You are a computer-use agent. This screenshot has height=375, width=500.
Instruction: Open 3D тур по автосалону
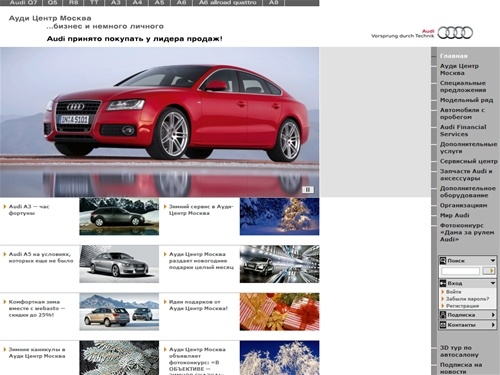[x=459, y=351]
